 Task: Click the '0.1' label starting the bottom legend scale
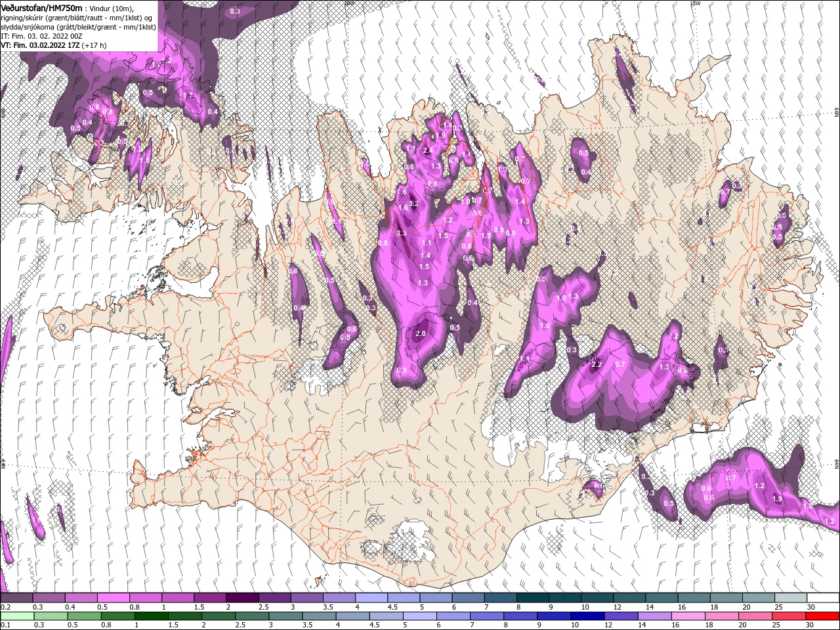(x=5, y=625)
